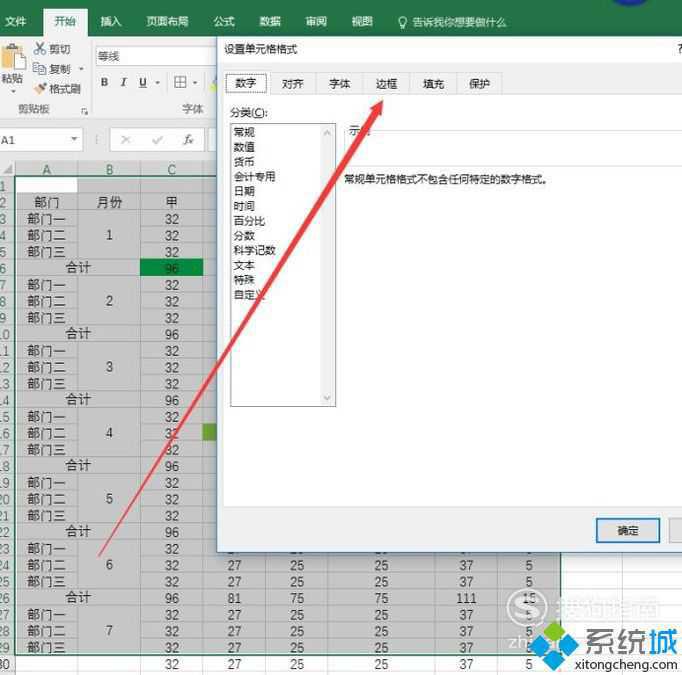This screenshot has width=682, height=675.
Task: Select 时间 in the category list
Action: pos(244,206)
